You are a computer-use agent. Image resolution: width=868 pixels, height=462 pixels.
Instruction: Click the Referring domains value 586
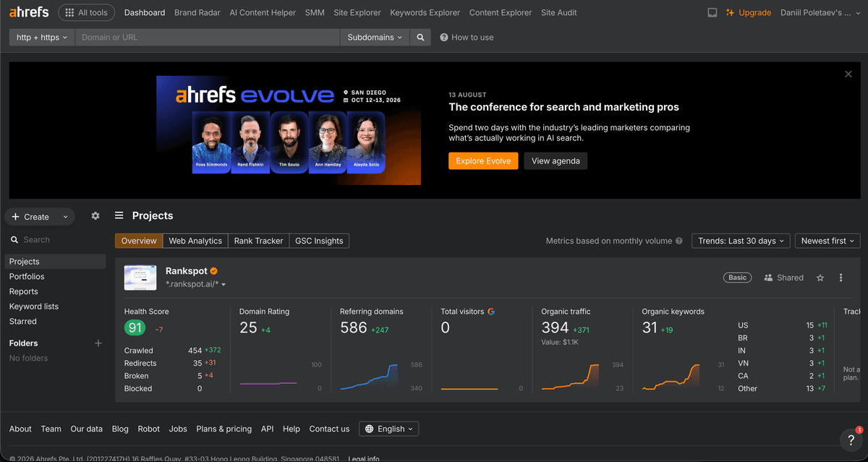(354, 328)
